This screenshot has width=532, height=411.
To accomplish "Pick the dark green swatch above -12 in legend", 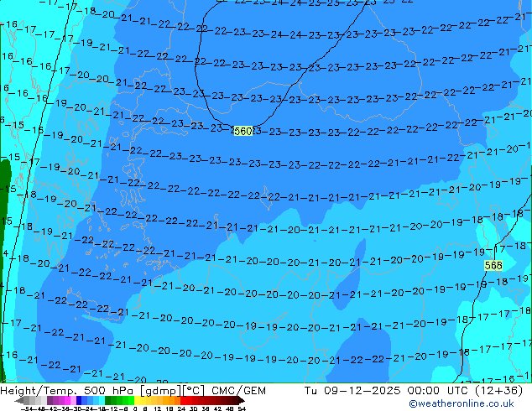I will (x=108, y=400).
